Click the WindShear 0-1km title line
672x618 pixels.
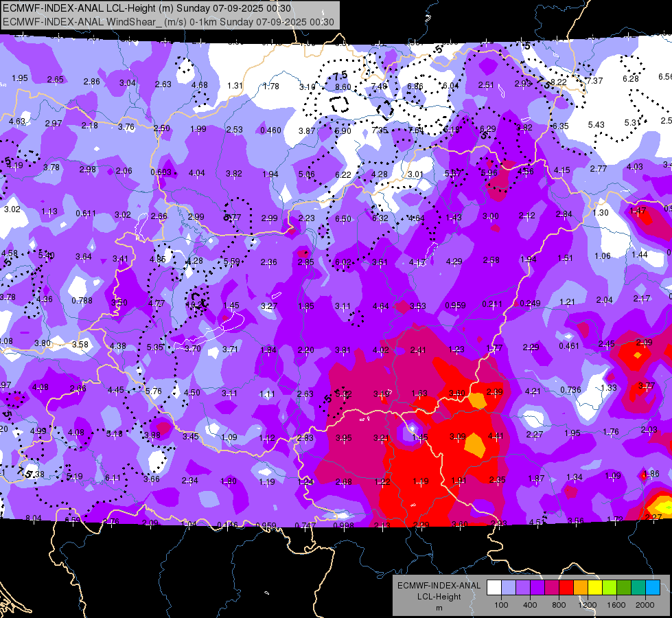coord(168,22)
